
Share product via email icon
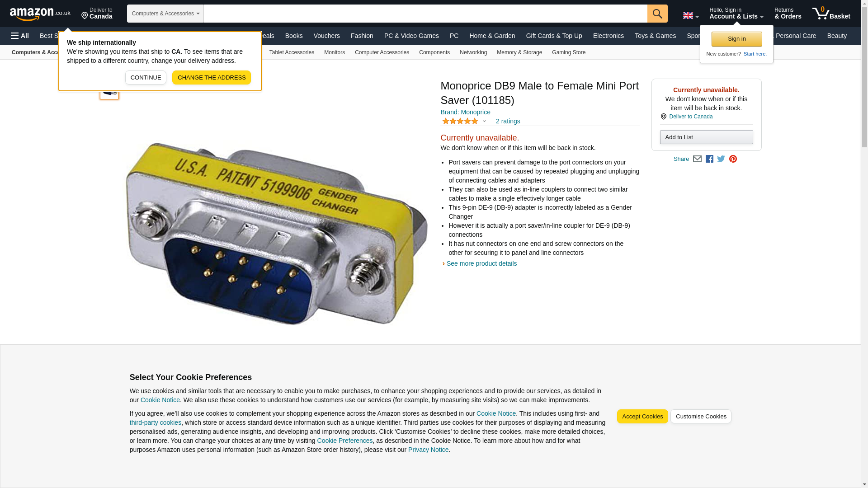click(697, 159)
